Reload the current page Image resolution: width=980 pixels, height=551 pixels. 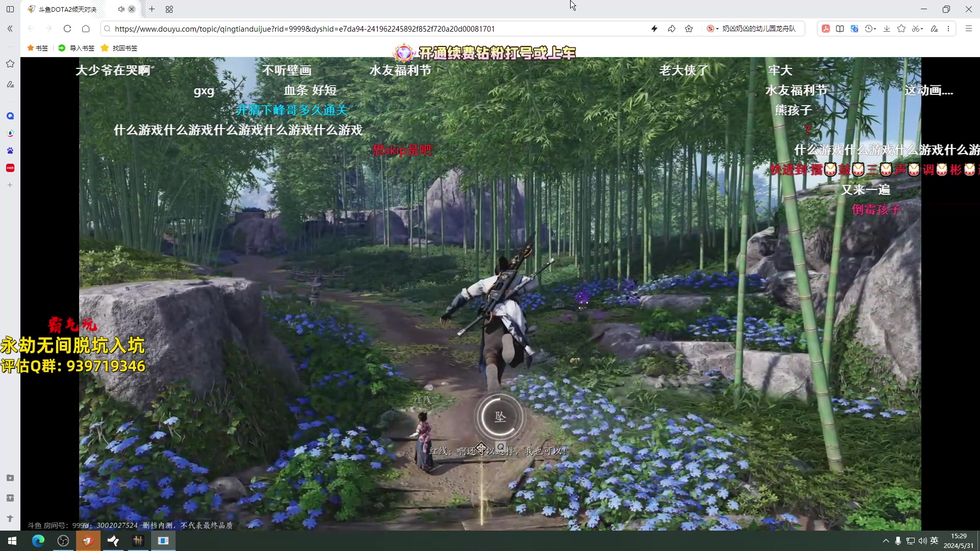point(67,29)
